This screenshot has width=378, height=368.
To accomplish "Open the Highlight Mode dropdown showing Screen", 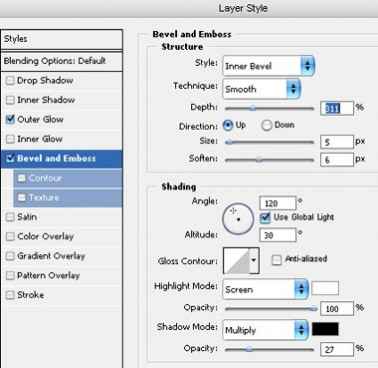I will (x=265, y=289).
